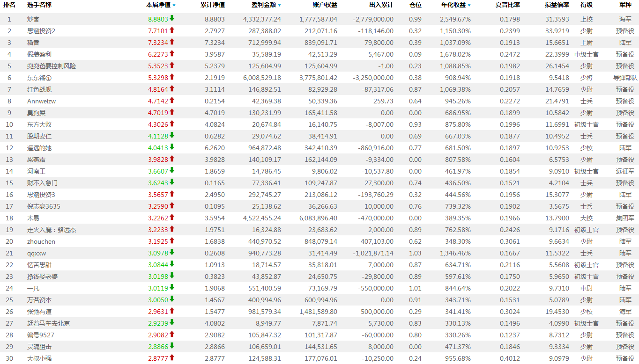
Task: Click the 夏普比率 column header
Action: (x=508, y=5)
